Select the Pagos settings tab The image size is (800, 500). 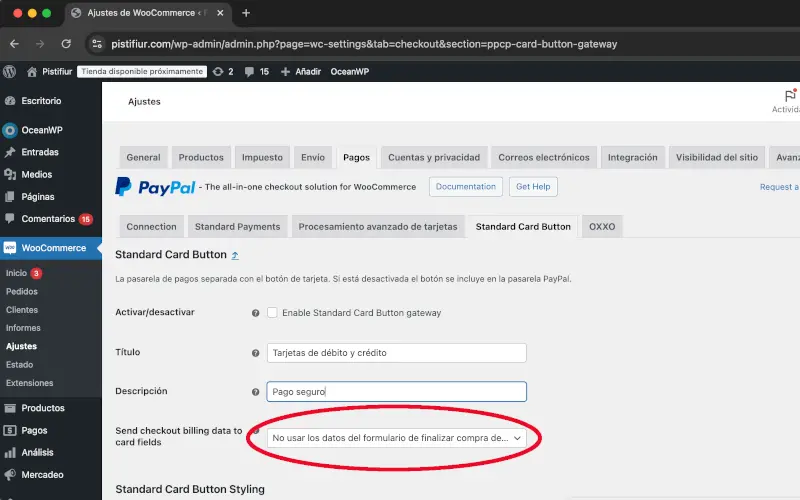(x=356, y=157)
